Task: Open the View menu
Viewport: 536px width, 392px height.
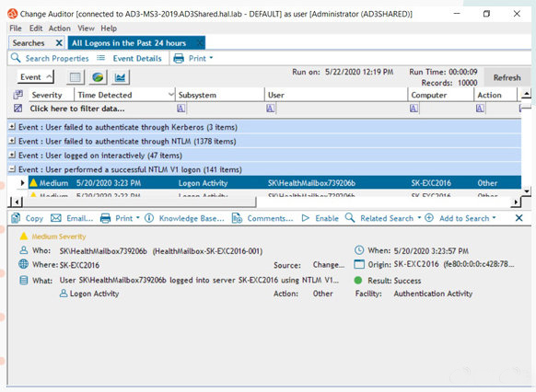Action: coord(86,29)
